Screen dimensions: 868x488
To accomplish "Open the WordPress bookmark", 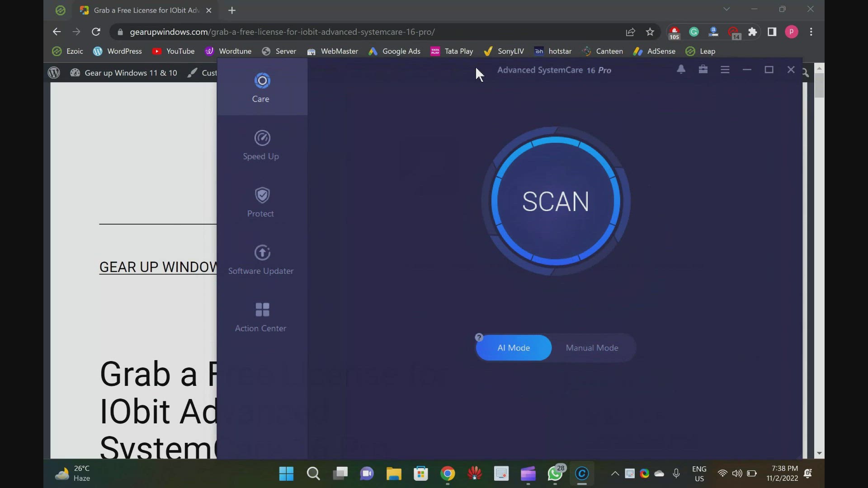I will (x=118, y=51).
